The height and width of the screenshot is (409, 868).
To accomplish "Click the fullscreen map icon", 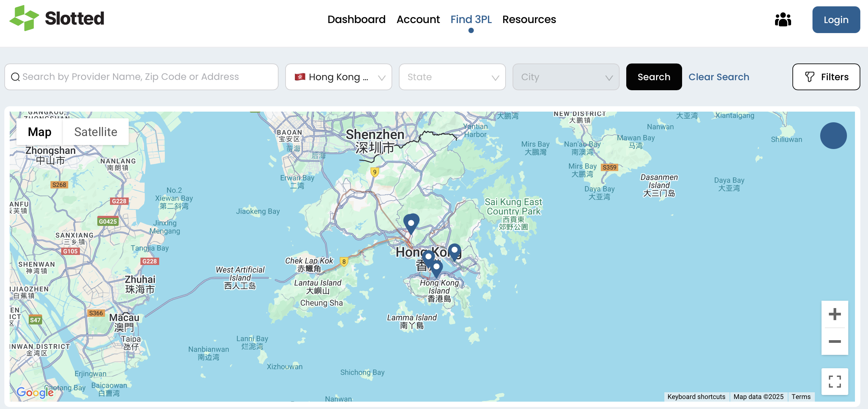I will click(x=835, y=382).
